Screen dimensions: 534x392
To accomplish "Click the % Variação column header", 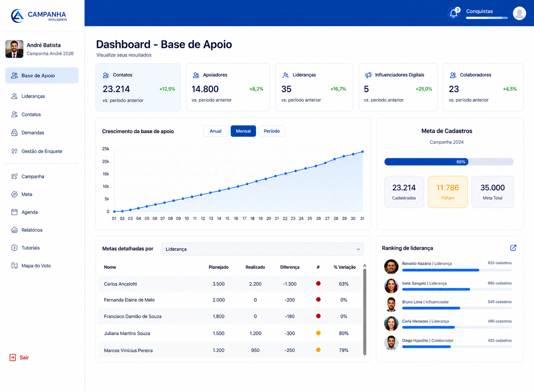I will pos(345,267).
